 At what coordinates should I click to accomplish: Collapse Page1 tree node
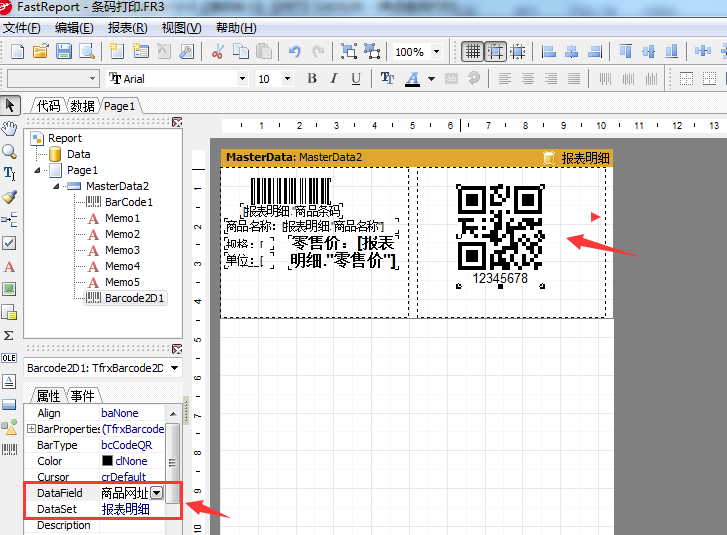click(37, 171)
